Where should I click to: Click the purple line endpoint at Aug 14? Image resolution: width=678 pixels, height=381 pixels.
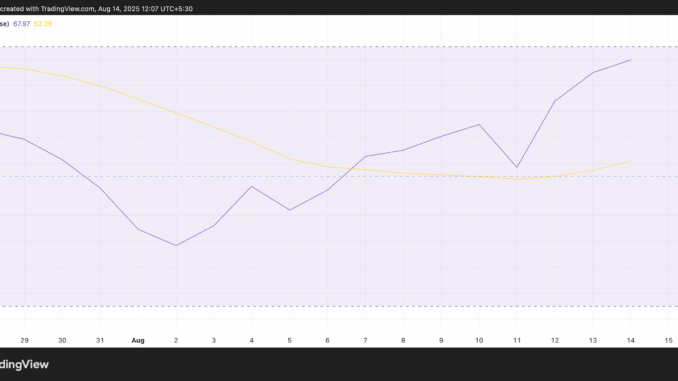pyautogui.click(x=630, y=60)
